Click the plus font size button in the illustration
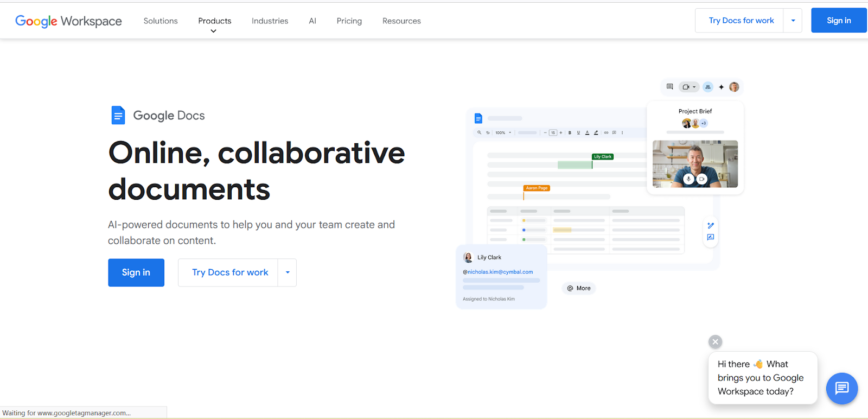Viewport: 868px width, 419px height. click(561, 132)
